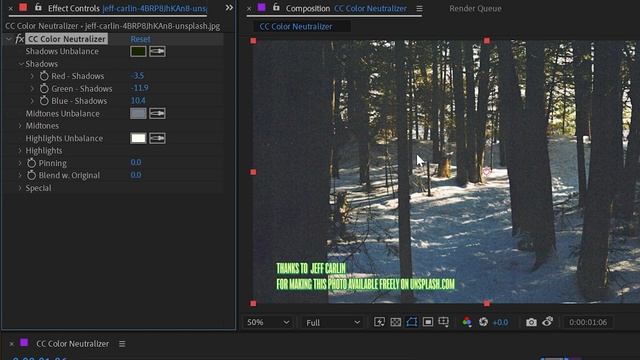Viewport: 640px width, 360px height.
Task: Toggle stopwatch for Pinning
Action: pos(31,163)
